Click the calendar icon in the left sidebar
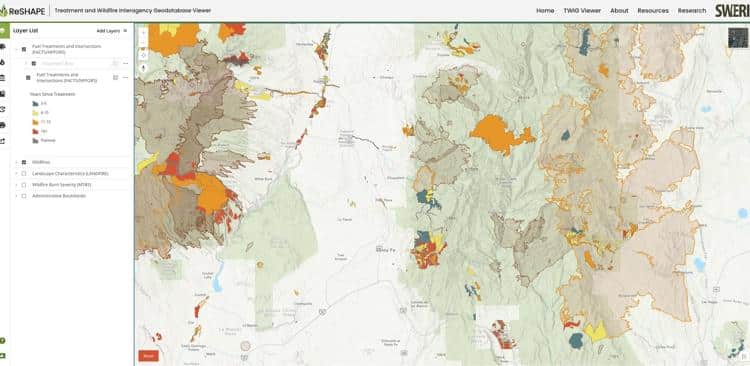The width and height of the screenshot is (750, 366). tap(3, 78)
